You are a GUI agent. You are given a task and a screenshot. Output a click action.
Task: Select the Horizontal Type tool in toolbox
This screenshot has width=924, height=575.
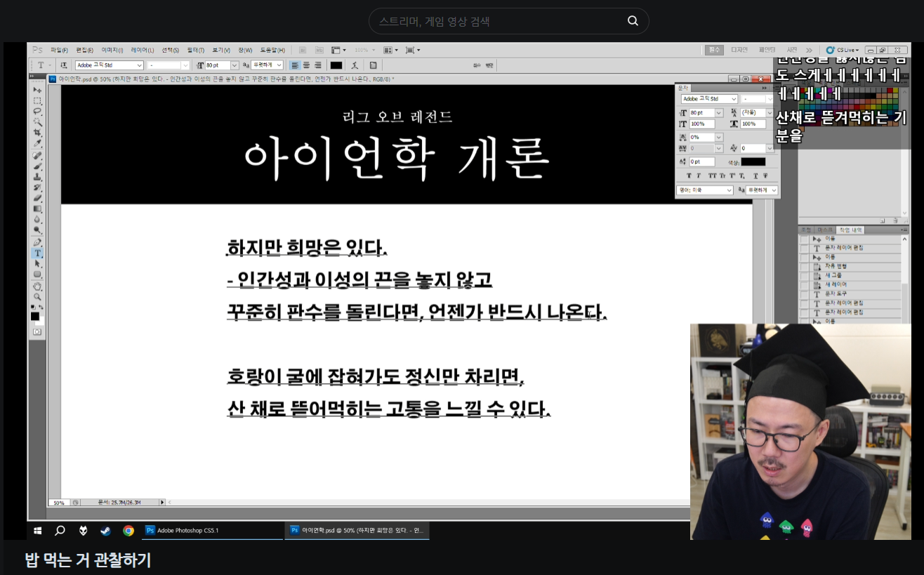37,253
